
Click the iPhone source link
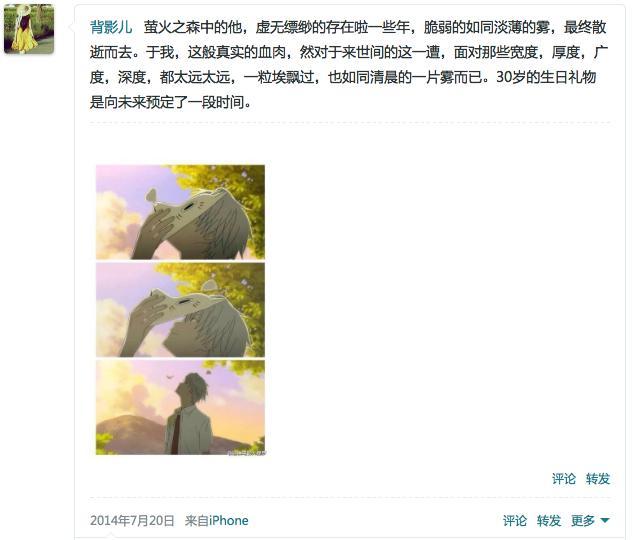[228, 520]
